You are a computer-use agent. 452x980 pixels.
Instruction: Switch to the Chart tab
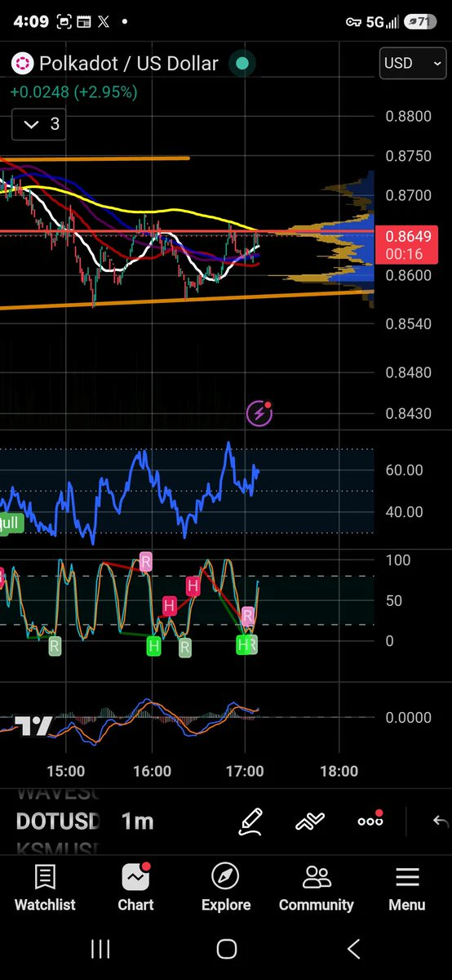135,889
